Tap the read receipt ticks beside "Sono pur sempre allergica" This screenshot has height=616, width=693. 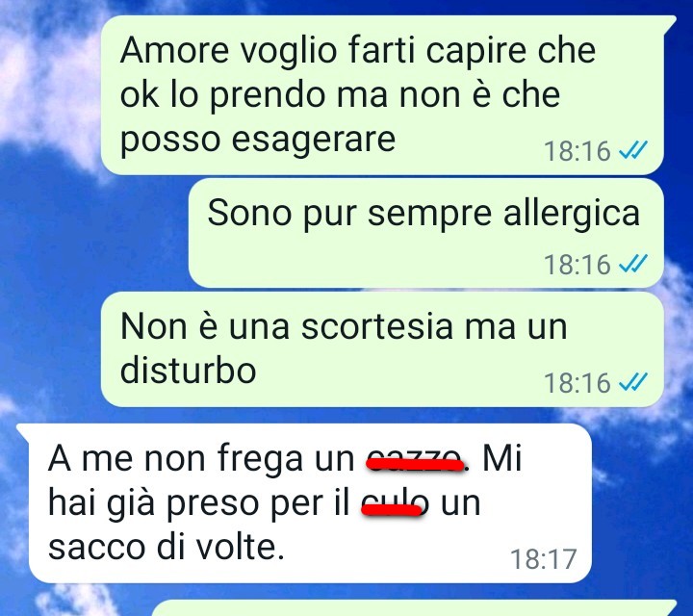coord(633,264)
